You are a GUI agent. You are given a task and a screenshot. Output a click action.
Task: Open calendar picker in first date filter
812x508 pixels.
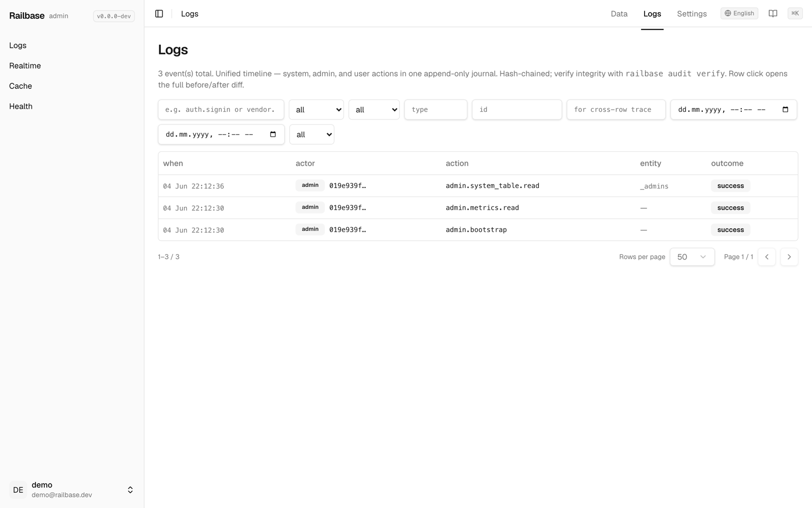[x=785, y=110]
